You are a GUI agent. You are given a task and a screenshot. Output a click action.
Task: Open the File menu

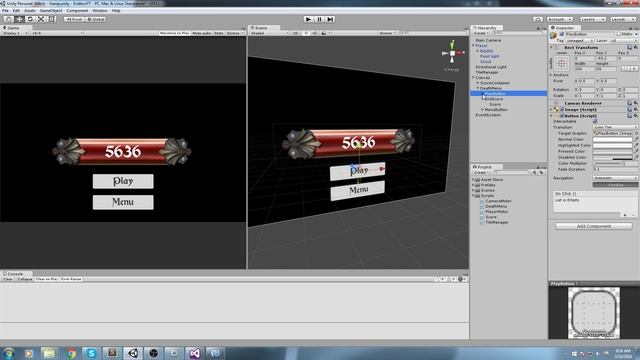click(x=5, y=11)
